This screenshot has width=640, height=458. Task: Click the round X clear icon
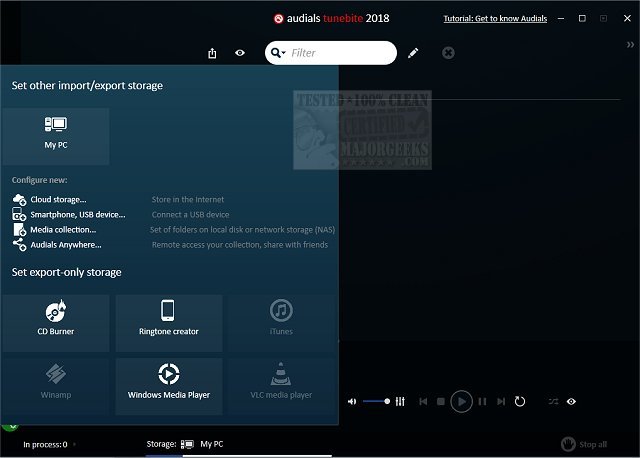point(448,53)
